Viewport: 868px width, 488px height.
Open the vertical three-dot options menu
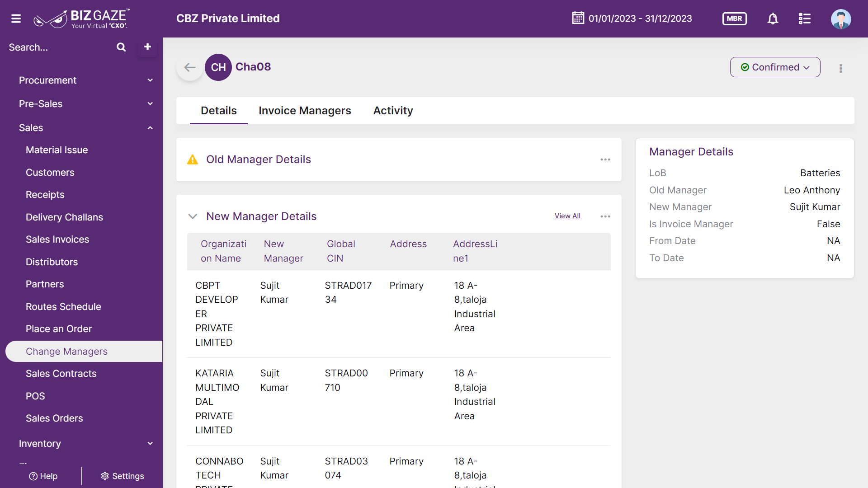tap(841, 68)
